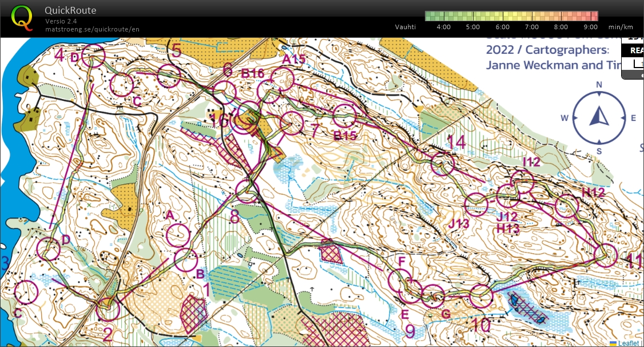The width and height of the screenshot is (644, 347).
Task: Select the B15 control circle
Action: click(344, 116)
